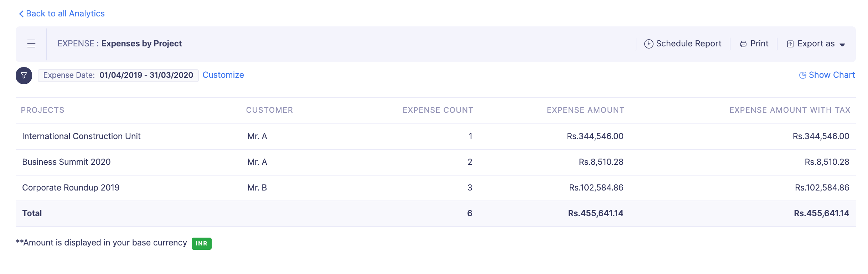Sort by Expense Count column header
Image resolution: width=868 pixels, height=274 pixels.
(438, 110)
